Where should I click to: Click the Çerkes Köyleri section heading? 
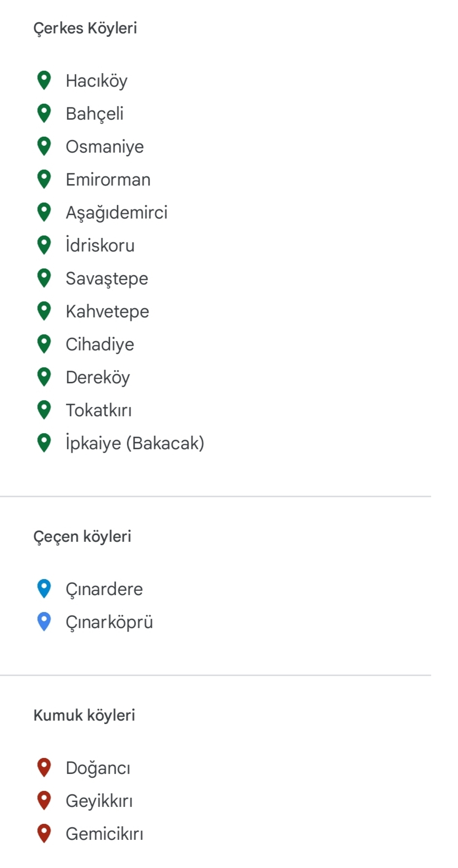(85, 28)
